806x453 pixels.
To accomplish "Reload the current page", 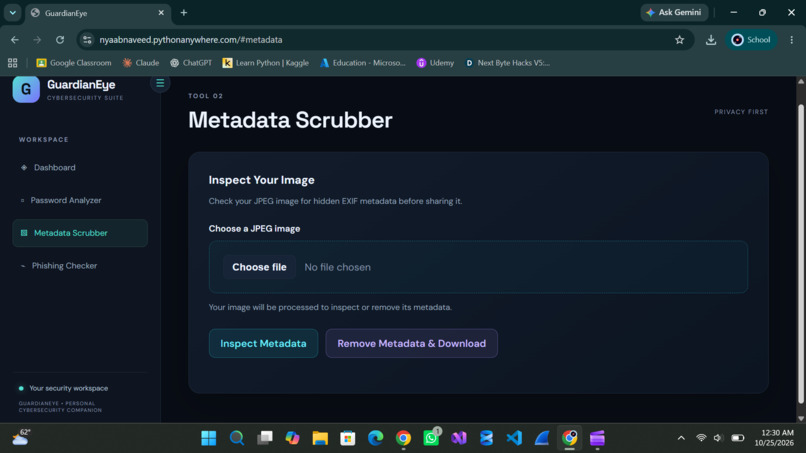I will [60, 40].
